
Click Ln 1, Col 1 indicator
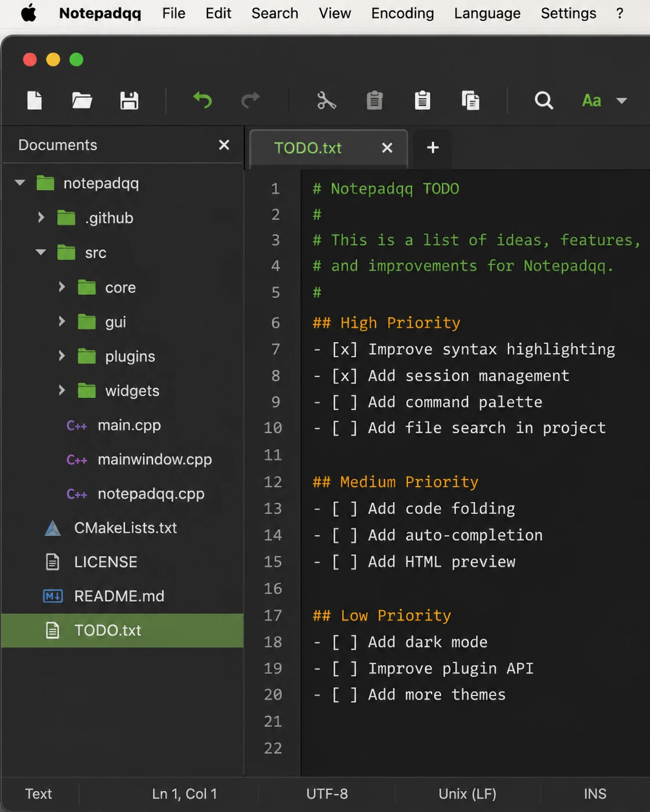tap(184, 793)
